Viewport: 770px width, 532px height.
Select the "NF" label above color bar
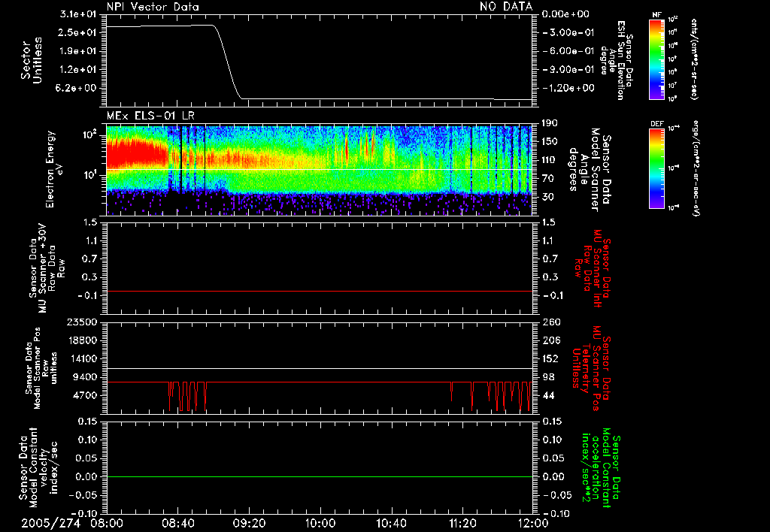(x=656, y=15)
